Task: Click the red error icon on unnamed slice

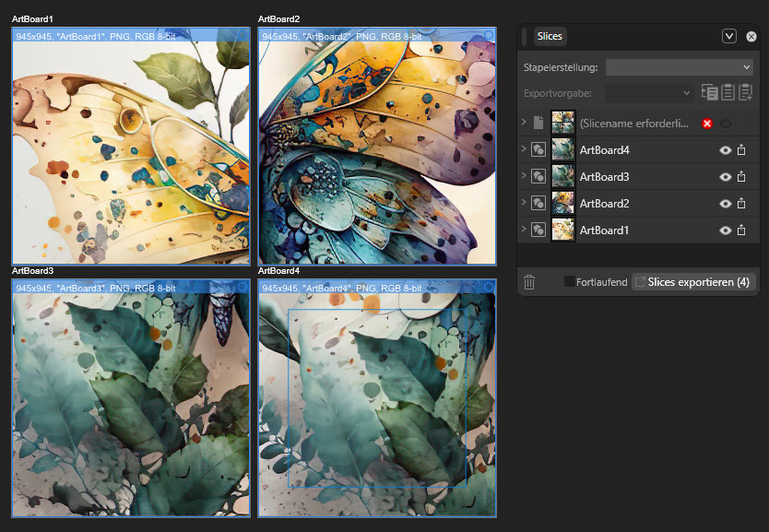Action: [707, 124]
